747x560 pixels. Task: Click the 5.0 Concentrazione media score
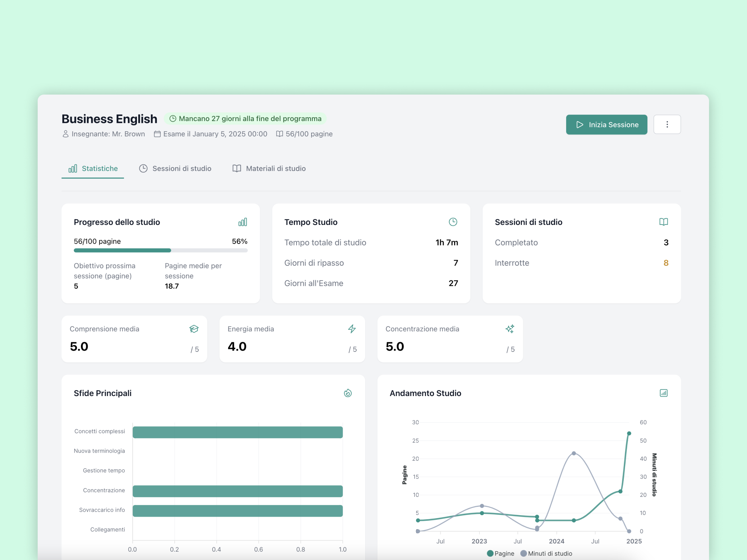tap(395, 347)
